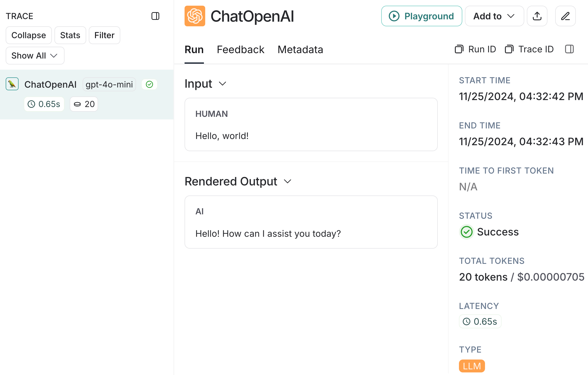Open the Show All dropdown

tap(35, 55)
